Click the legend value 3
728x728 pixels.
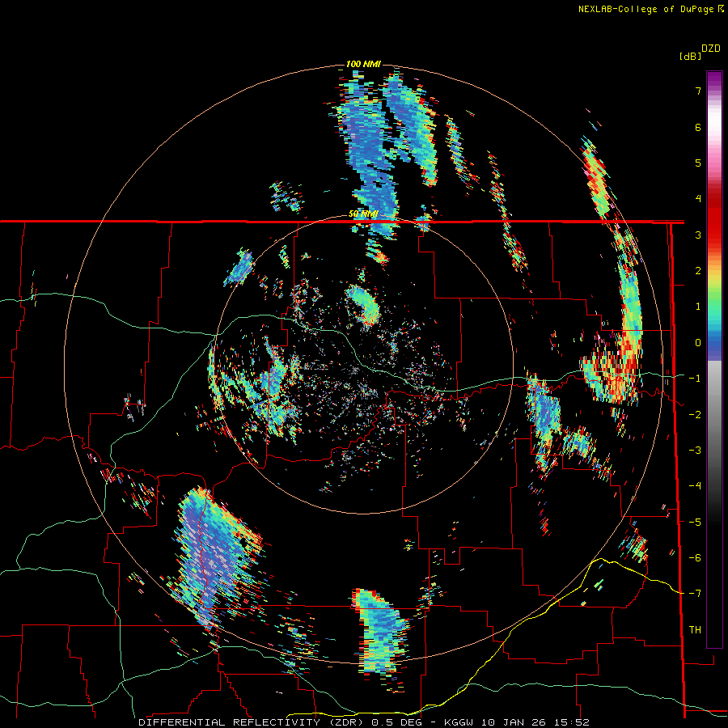(698, 235)
